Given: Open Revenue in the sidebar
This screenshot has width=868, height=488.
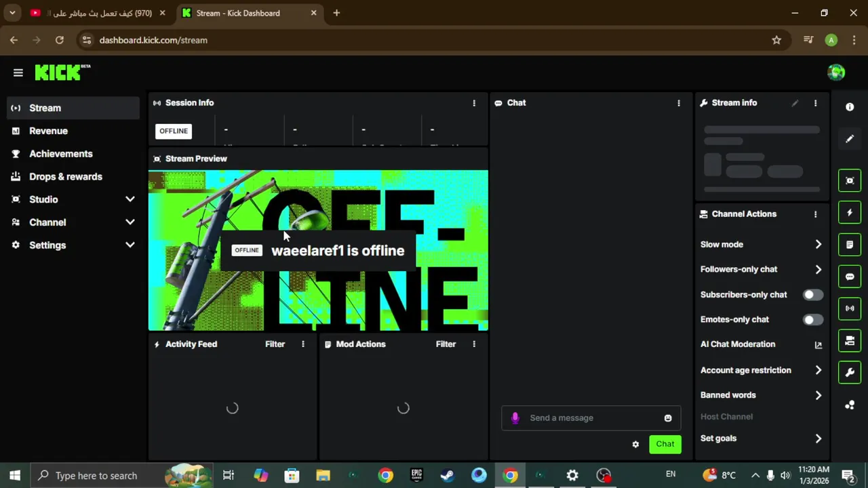Looking at the screenshot, I should [73, 131].
